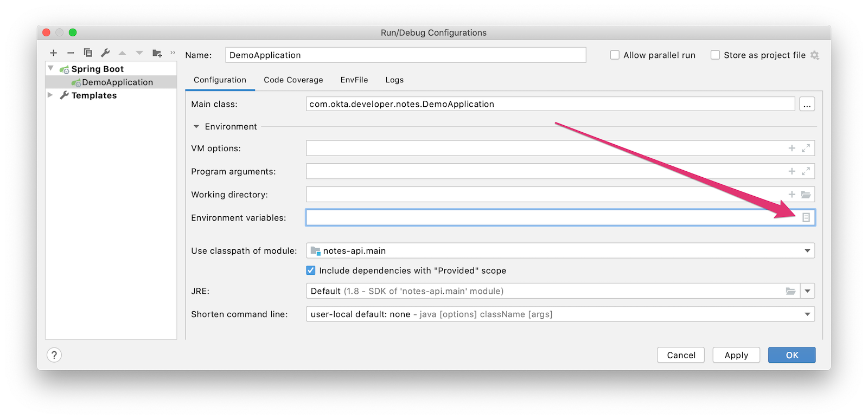This screenshot has width=868, height=419.
Task: Click the edit defaults wrench icon
Action: (x=105, y=53)
